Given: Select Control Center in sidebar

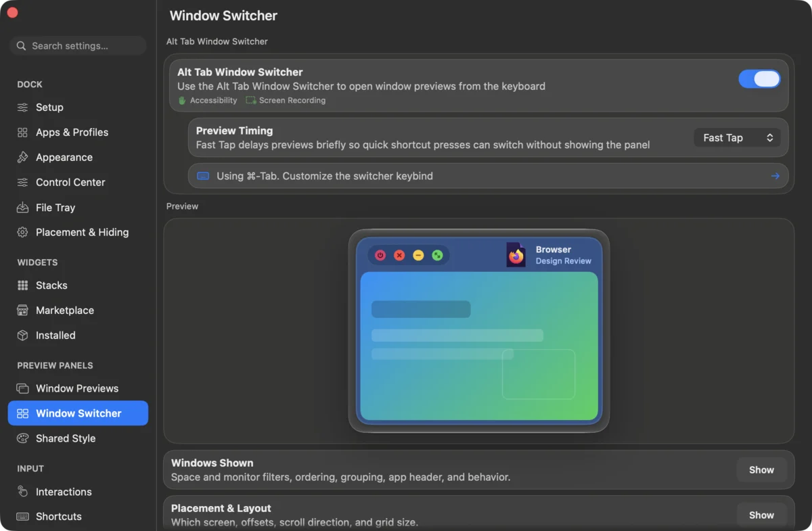Looking at the screenshot, I should (x=78, y=183).
